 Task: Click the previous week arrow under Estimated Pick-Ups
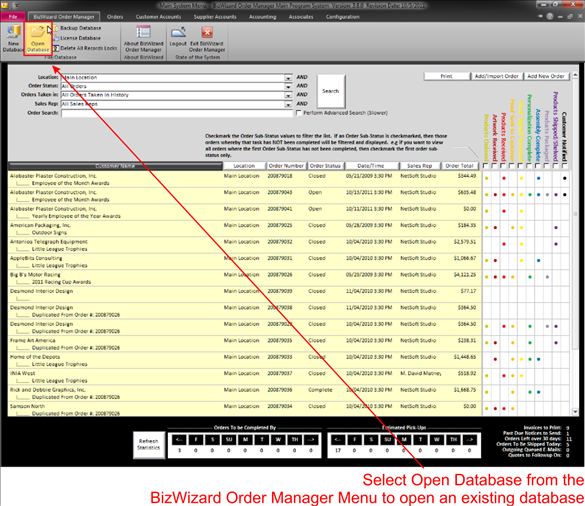pos(338,440)
